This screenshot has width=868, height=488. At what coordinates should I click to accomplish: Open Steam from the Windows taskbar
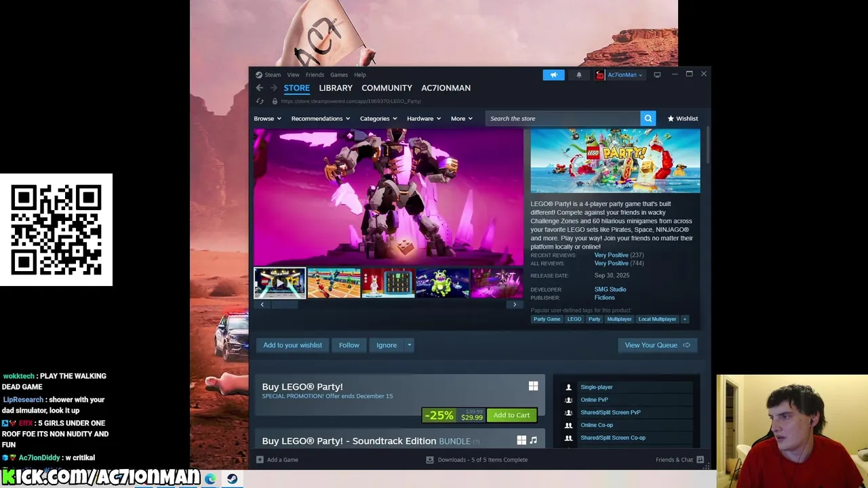point(233,479)
